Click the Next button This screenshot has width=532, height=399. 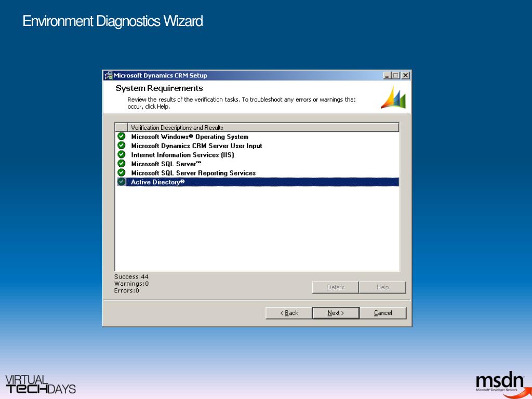coord(336,313)
